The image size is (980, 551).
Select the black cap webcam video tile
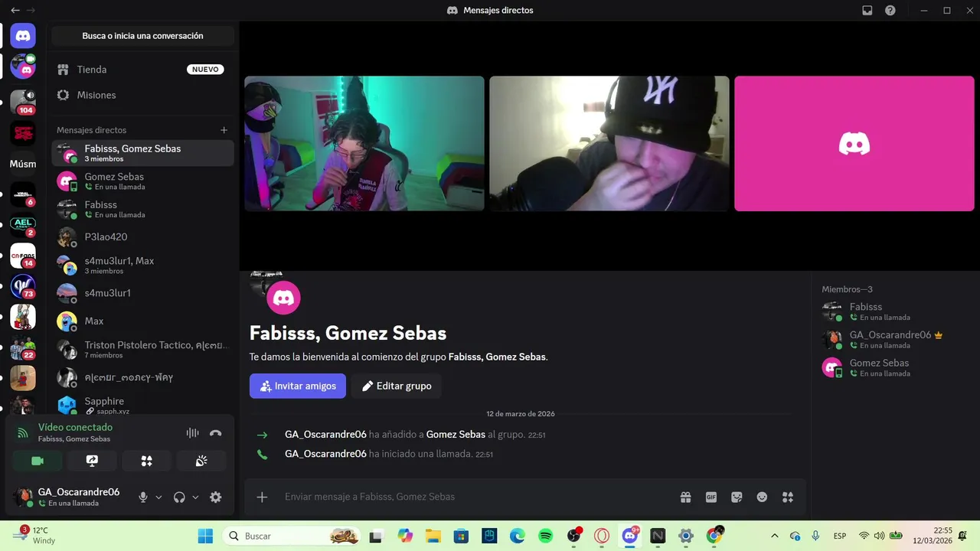[609, 143]
